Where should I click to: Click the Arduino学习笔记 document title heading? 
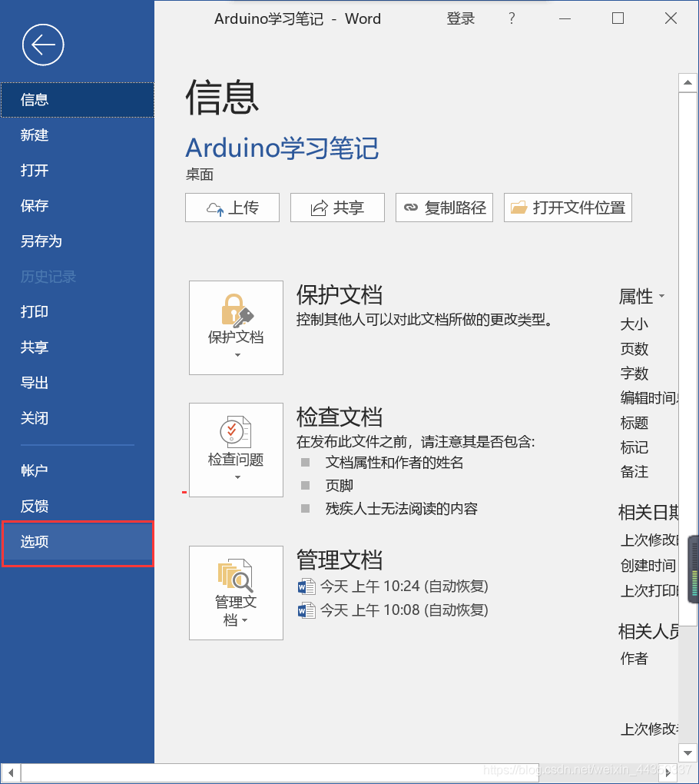(x=282, y=148)
